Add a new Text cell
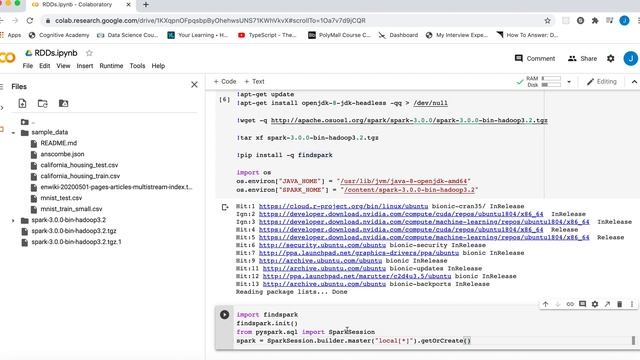The height and width of the screenshot is (360, 640). [254, 82]
